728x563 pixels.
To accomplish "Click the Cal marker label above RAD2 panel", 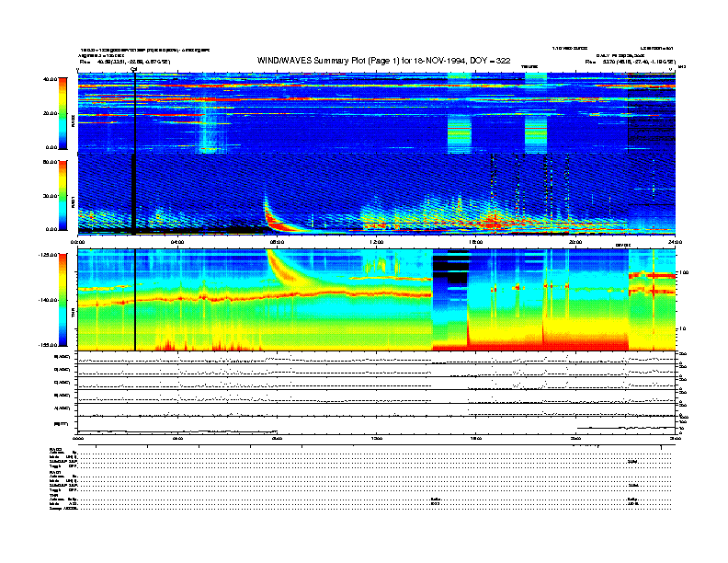I will pos(133,69).
